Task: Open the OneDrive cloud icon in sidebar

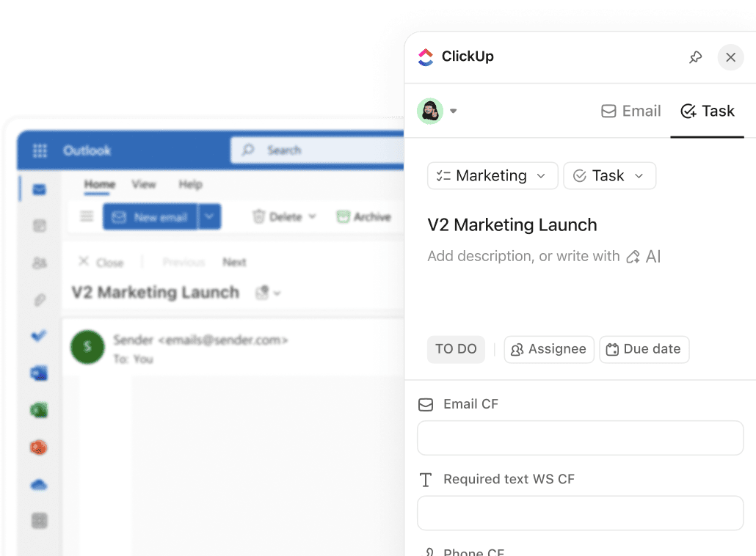Action: (39, 485)
